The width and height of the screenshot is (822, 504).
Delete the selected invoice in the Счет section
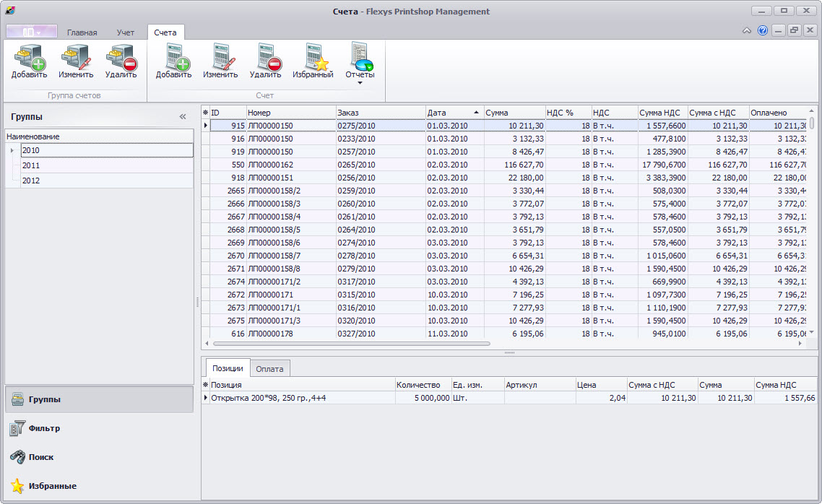[x=265, y=62]
